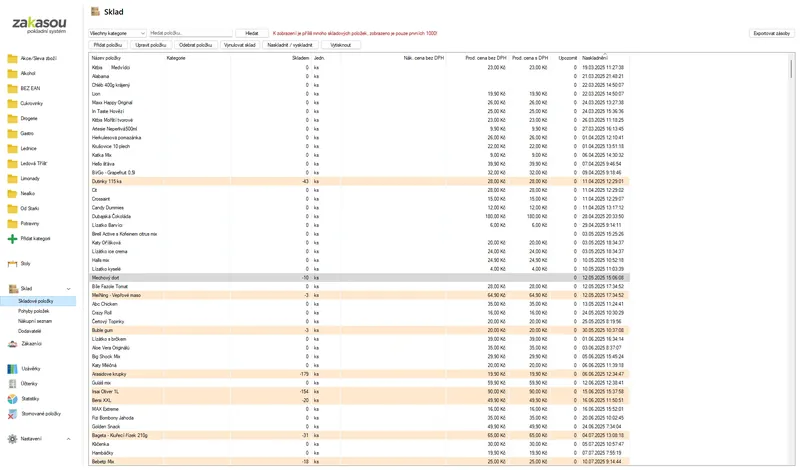
Task: Select the Dutinky 115 ks highlighted row
Action: 359,182
